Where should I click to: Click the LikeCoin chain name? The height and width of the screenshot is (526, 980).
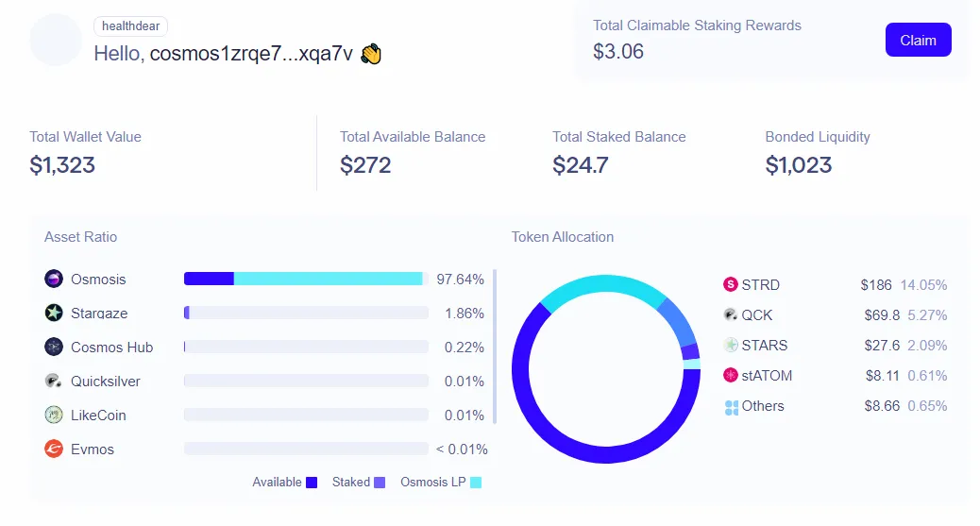(x=98, y=416)
